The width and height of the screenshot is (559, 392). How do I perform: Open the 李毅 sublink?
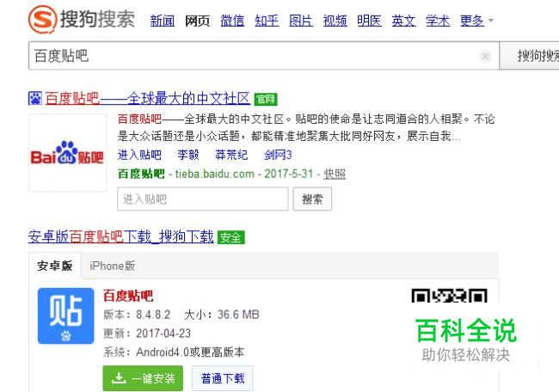tap(188, 155)
